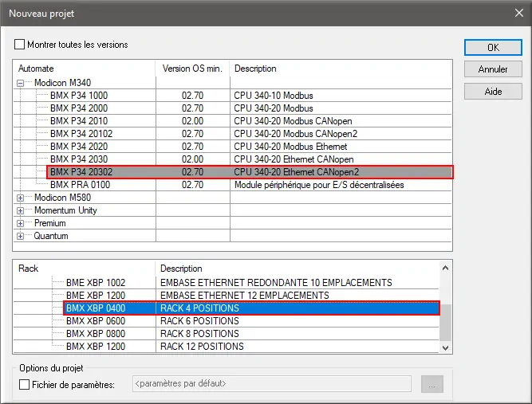Click the CPU 340-20 Modbus CANopen2 description
Image resolution: width=532 pixels, height=404 pixels.
pyautogui.click(x=296, y=134)
